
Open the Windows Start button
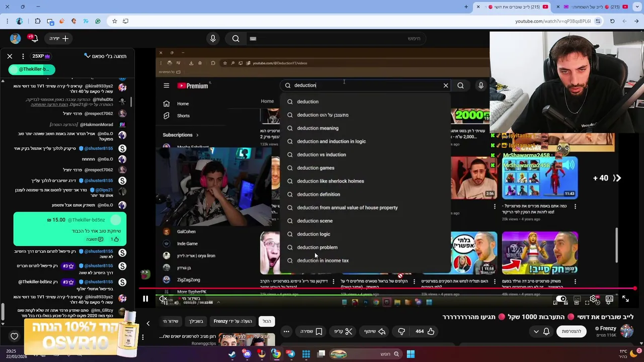point(411,354)
